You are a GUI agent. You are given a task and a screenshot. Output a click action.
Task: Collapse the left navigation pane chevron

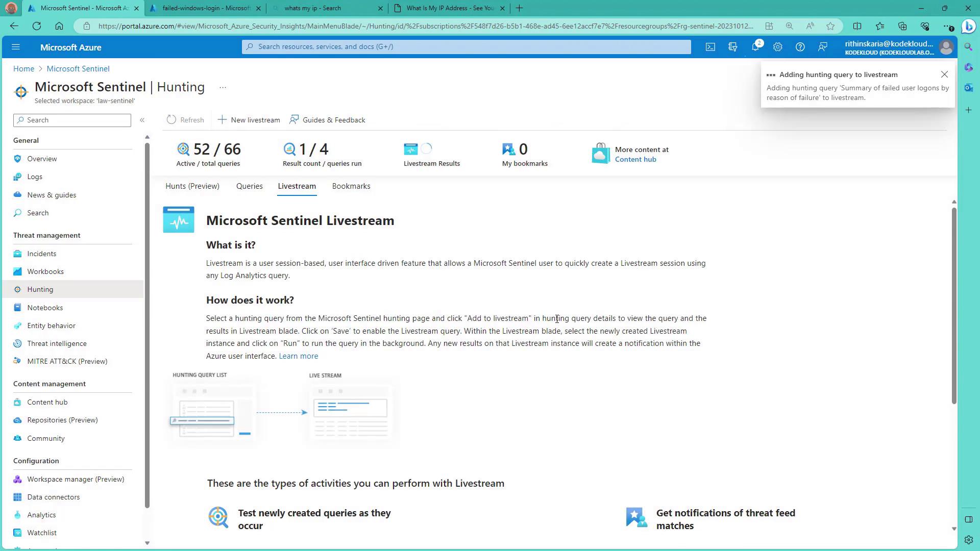click(x=142, y=120)
